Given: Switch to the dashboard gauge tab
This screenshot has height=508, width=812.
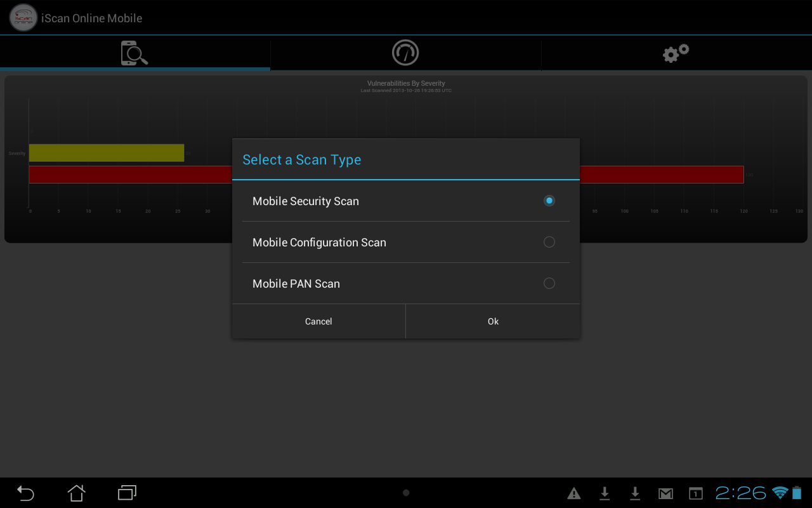Looking at the screenshot, I should [x=405, y=53].
